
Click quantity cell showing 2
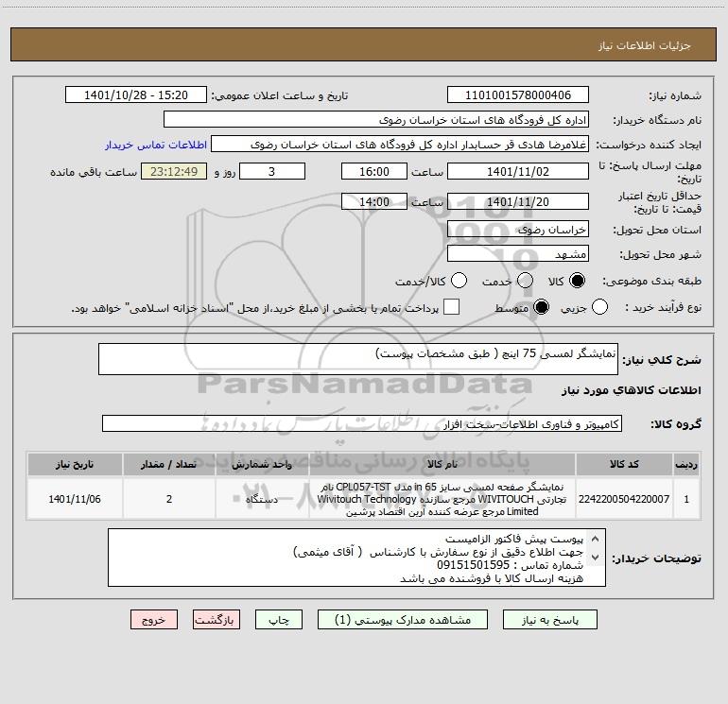pos(169,499)
